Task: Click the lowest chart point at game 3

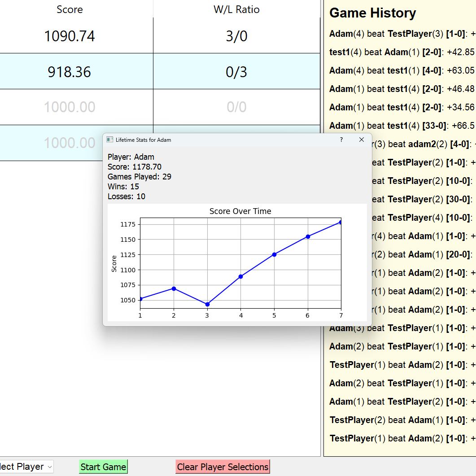Action: coord(207,304)
